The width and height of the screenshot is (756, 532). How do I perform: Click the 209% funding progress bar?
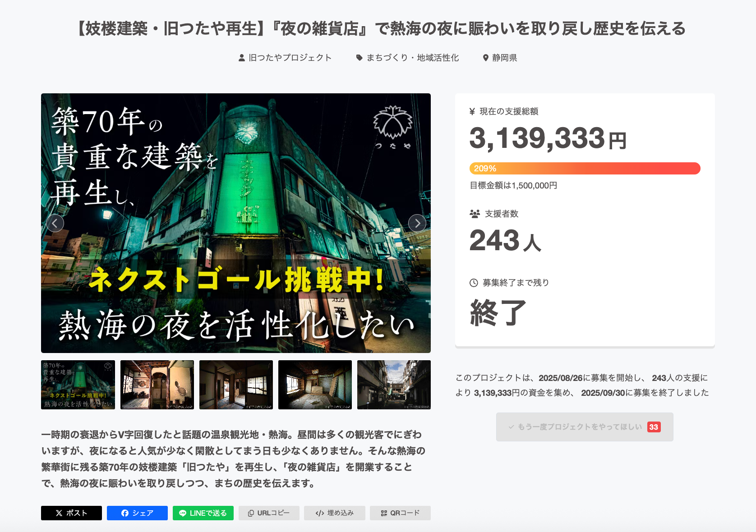pyautogui.click(x=585, y=168)
